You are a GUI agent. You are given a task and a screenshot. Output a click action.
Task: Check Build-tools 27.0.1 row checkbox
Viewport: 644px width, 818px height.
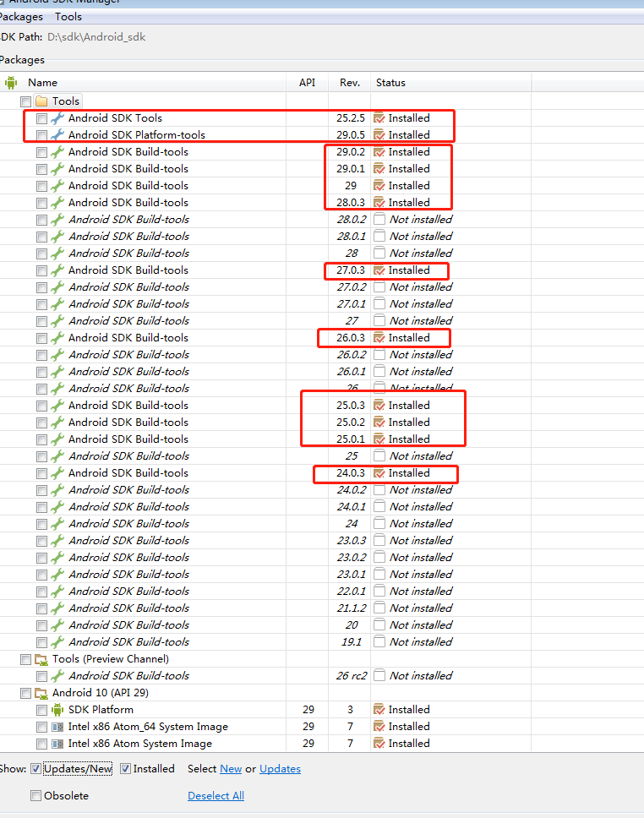pyautogui.click(x=41, y=305)
